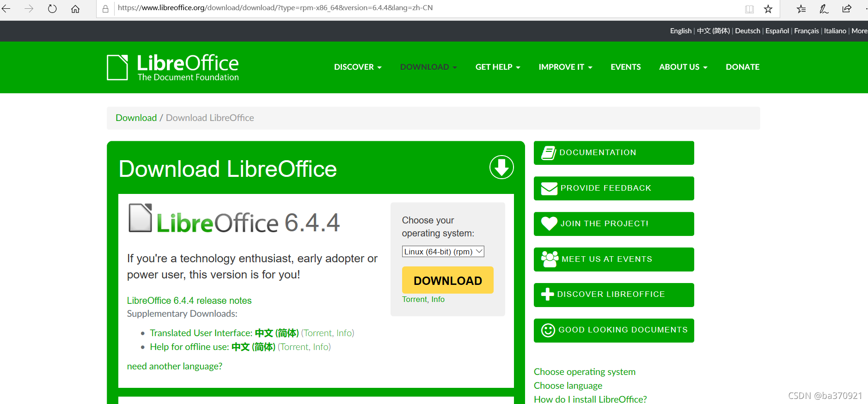Click the Provide Feedback envelope icon
868x404 pixels.
(x=549, y=188)
